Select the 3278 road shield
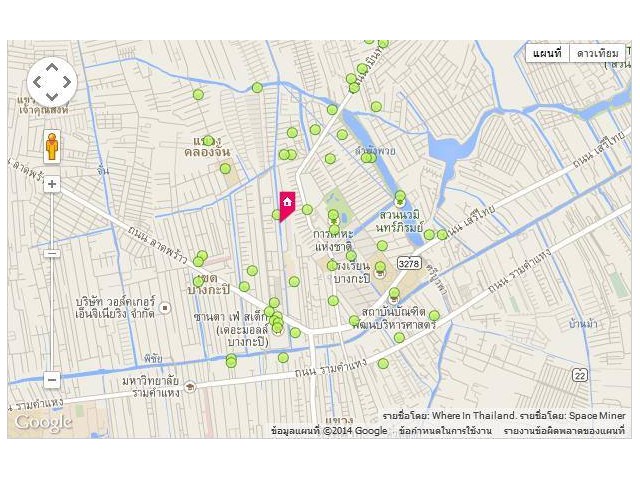640x480 pixels. pyautogui.click(x=409, y=263)
